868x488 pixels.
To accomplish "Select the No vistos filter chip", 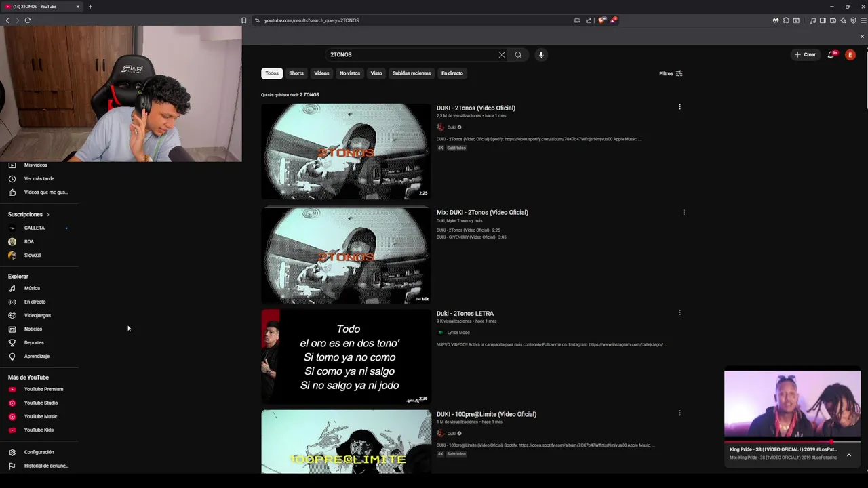I will [x=350, y=73].
